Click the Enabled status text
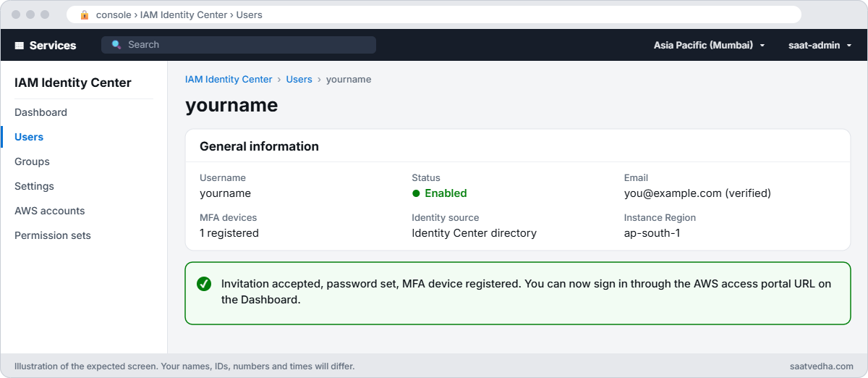The image size is (868, 378). click(x=446, y=193)
